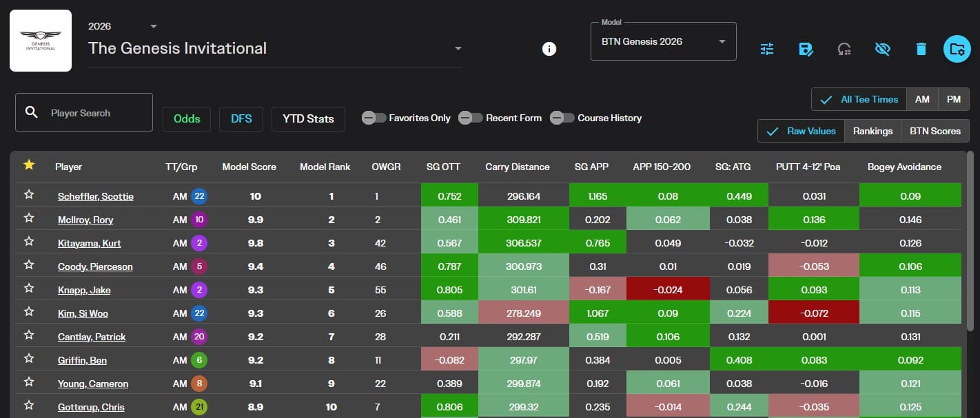Click Griffin's group 6 badge
Viewport: 980px width, 418px height.
point(199,360)
